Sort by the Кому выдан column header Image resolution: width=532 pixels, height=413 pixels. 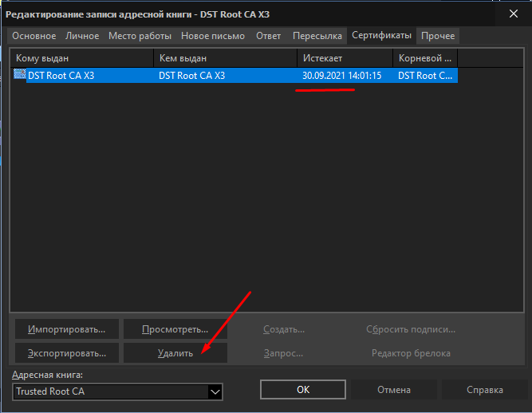pos(82,58)
